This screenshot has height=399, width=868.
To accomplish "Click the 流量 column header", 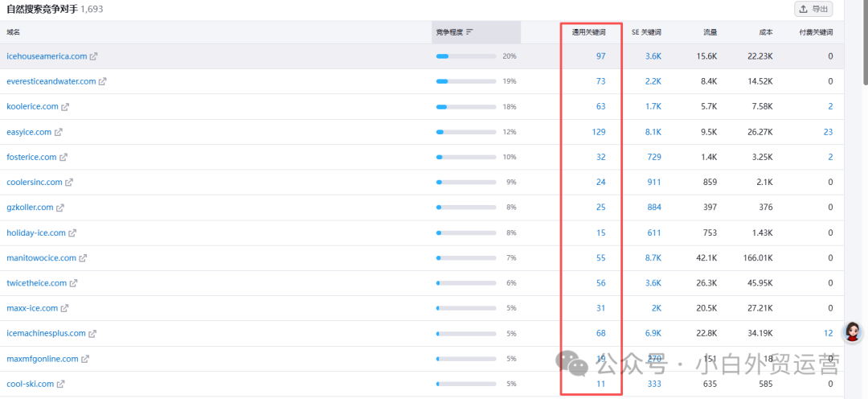I will tap(710, 32).
